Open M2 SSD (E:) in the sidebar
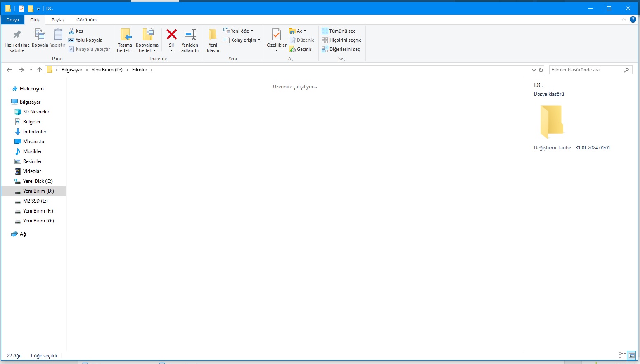 point(35,201)
